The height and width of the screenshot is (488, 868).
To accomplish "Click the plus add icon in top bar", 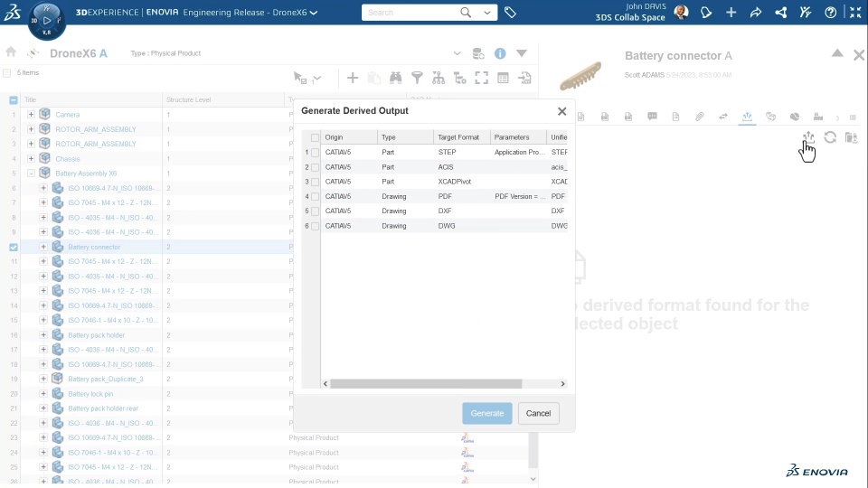I will [x=731, y=12].
